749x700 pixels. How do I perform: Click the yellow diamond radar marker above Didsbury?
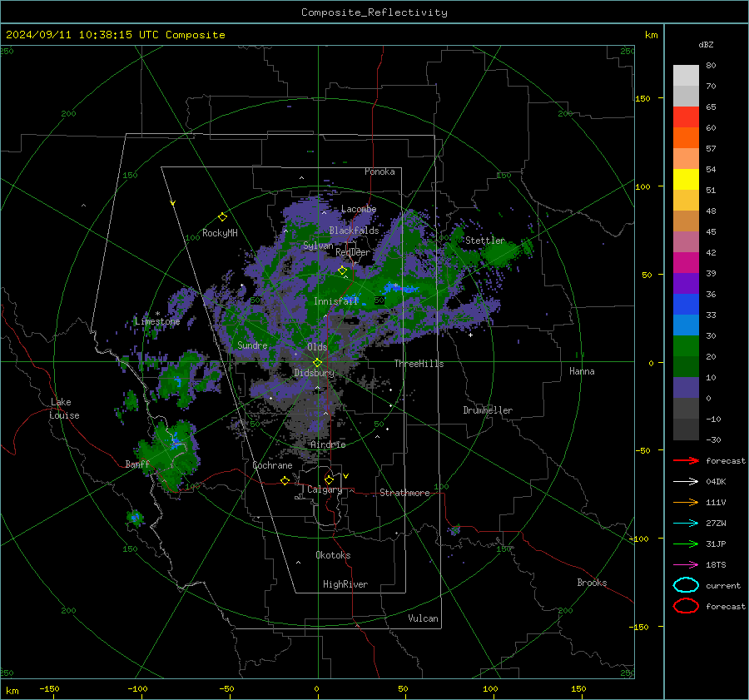coord(318,363)
